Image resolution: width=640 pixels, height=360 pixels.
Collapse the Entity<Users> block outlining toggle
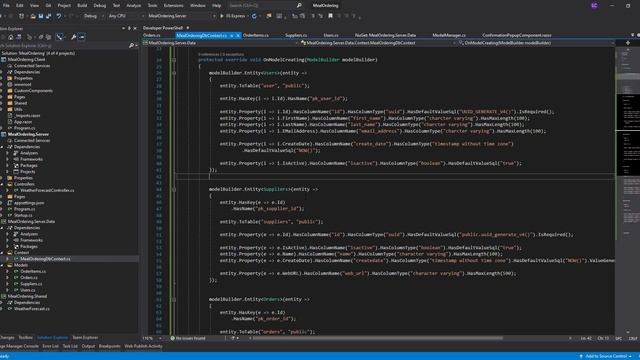[x=174, y=73]
